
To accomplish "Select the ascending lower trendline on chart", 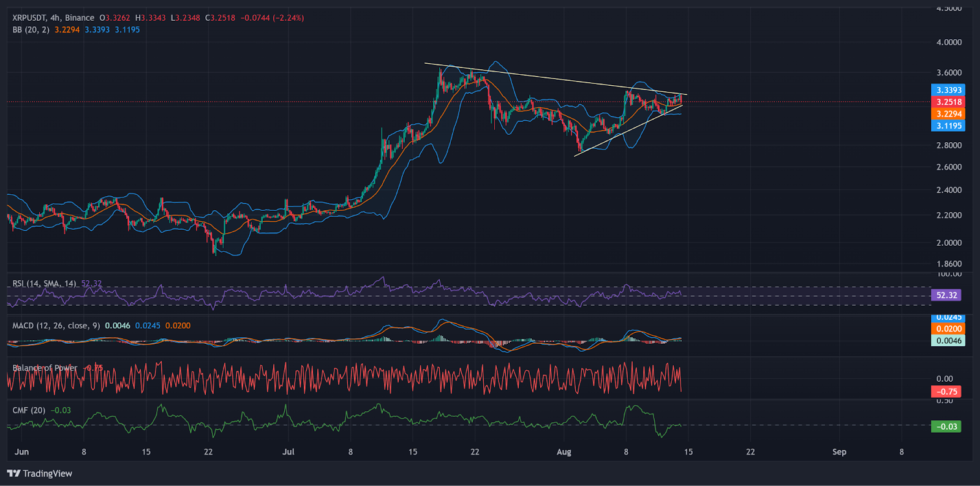I will click(x=625, y=131).
